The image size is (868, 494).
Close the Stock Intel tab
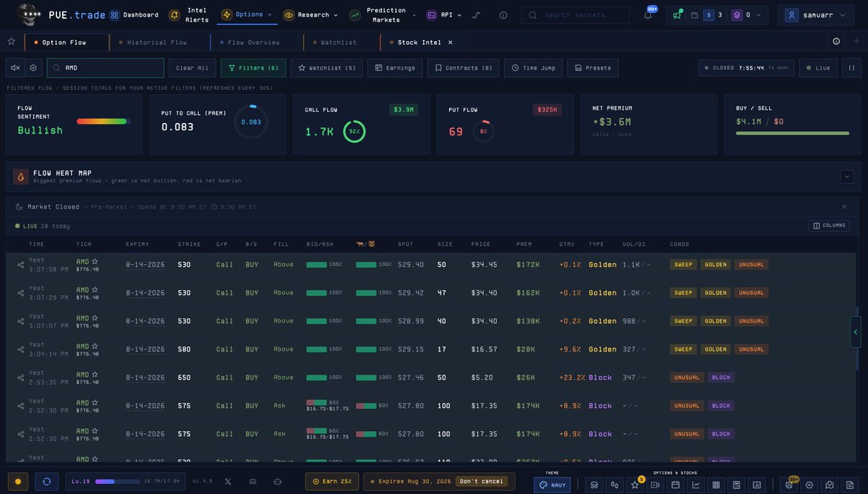[x=450, y=42]
